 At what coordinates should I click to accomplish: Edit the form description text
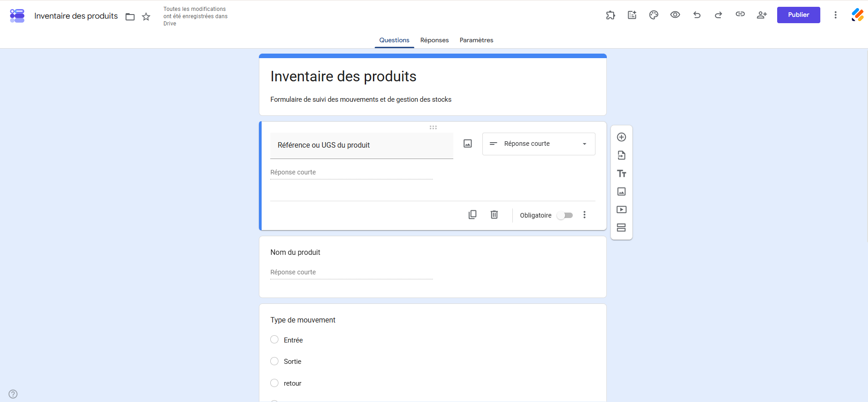[x=361, y=99]
